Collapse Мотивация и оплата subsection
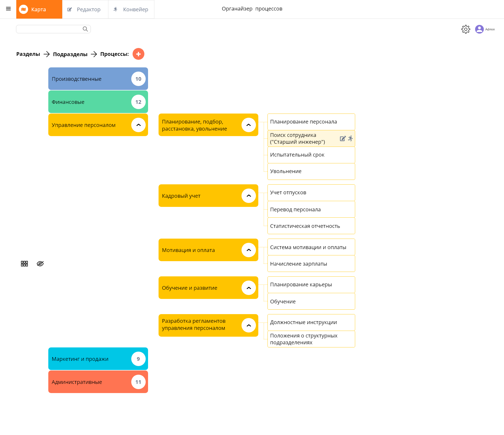This screenshot has height=435, width=504. click(x=249, y=250)
